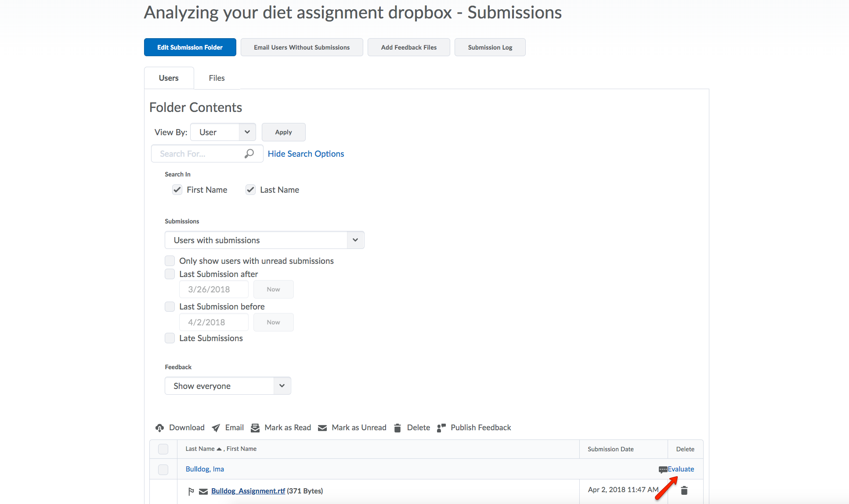The height and width of the screenshot is (504, 849).
Task: Enable Only show users with unread submissions
Action: [x=170, y=260]
